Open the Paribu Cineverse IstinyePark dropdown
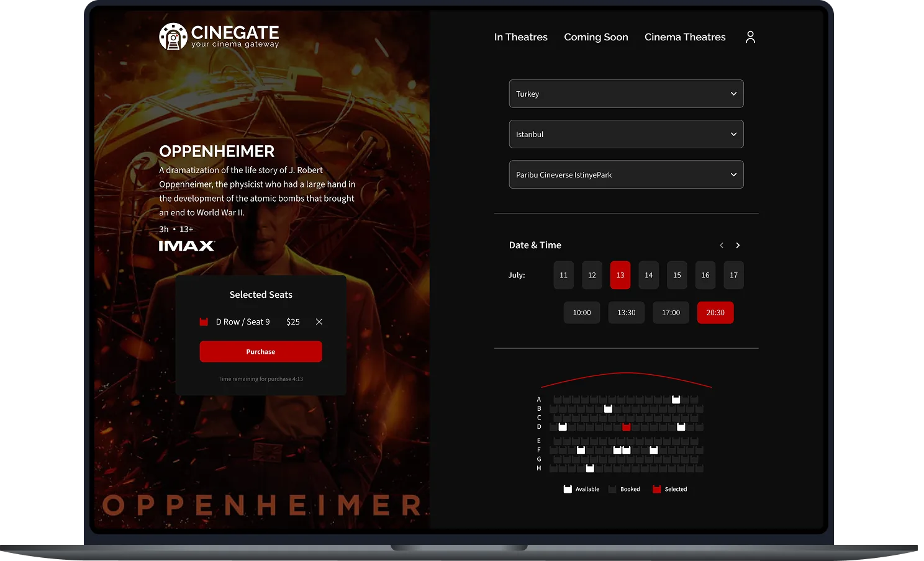The height and width of the screenshot is (561, 924). (626, 174)
